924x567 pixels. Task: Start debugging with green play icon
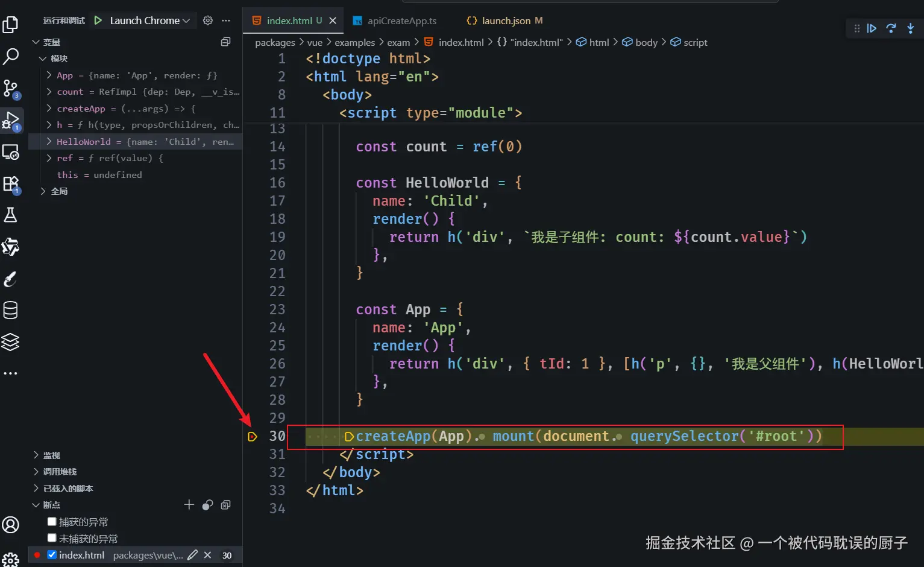98,21
